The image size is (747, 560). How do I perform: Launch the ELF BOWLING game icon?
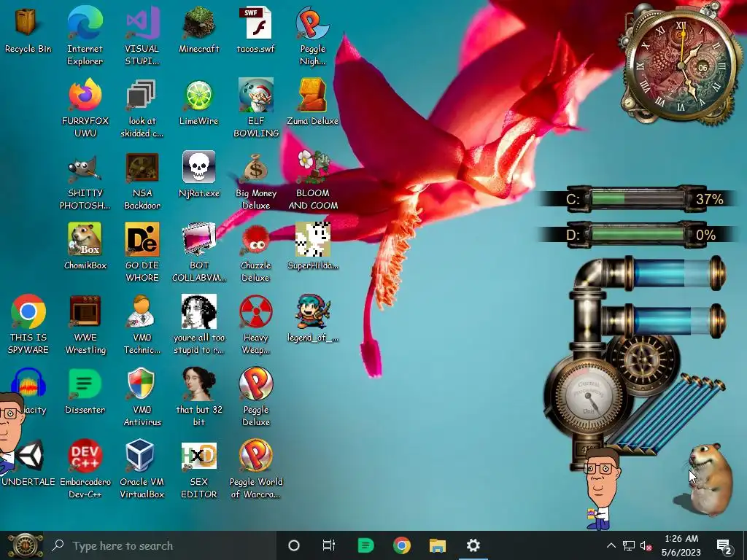pos(256,96)
